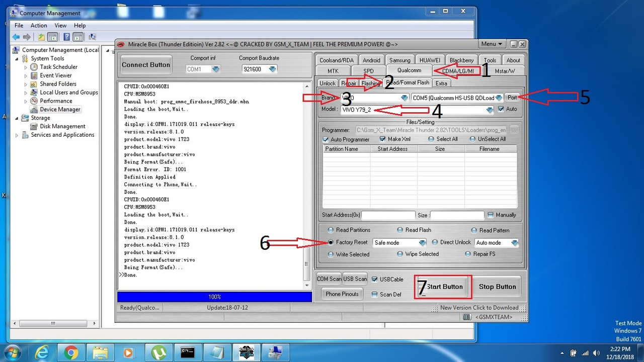Open Windows Explorer from the taskbar
Viewport: 644px width, 362px height.
100,353
